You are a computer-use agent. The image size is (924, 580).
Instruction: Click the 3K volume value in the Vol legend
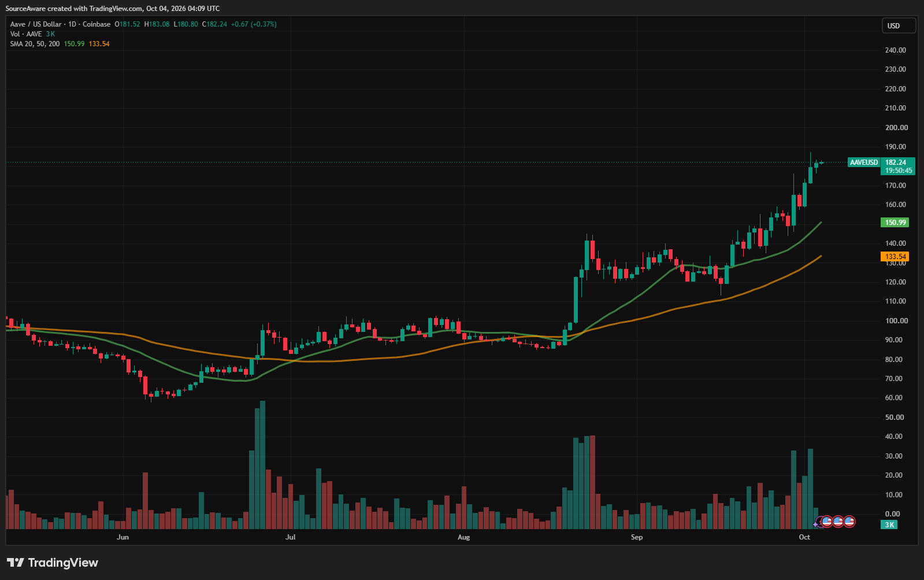click(51, 34)
